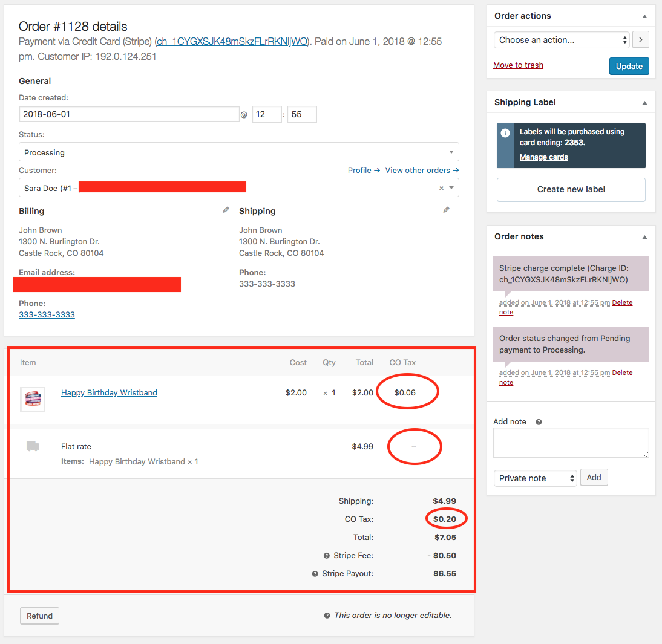Viewport: 662px width, 644px height.
Task: Click the Shipping total $4.99 in summary
Action: [445, 501]
